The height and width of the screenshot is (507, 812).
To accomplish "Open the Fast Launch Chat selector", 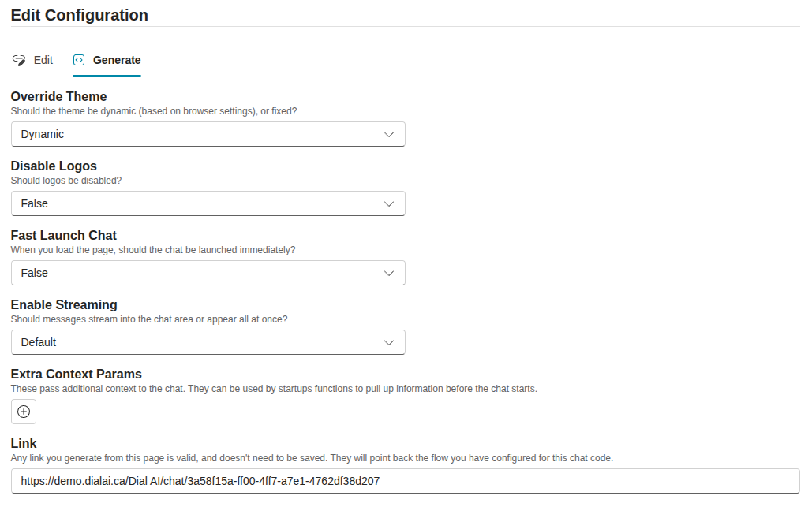I will (208, 273).
